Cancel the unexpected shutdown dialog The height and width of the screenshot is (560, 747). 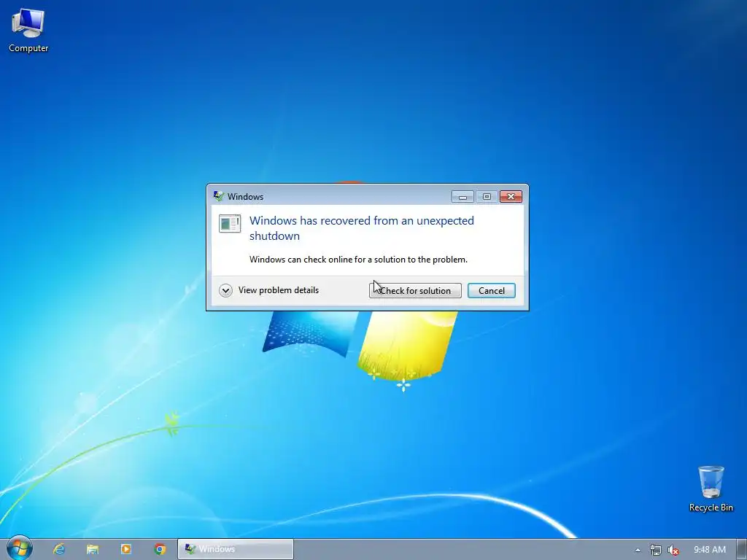click(491, 290)
